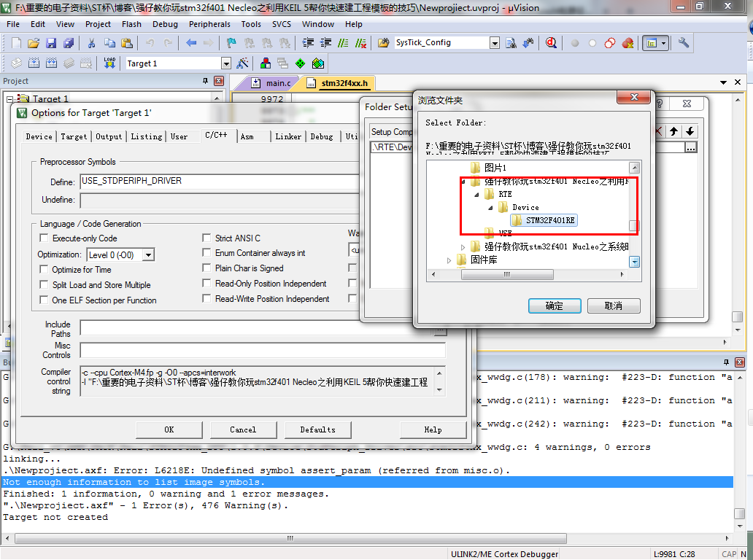Screen dimensions: 753x560
Task: Click Help in the options dialog
Action: coord(433,430)
